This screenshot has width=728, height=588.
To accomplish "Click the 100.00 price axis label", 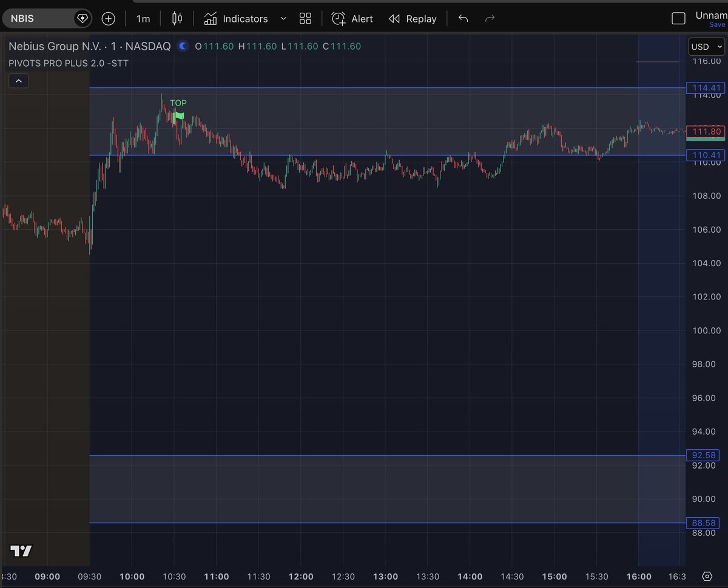I will pyautogui.click(x=706, y=330).
